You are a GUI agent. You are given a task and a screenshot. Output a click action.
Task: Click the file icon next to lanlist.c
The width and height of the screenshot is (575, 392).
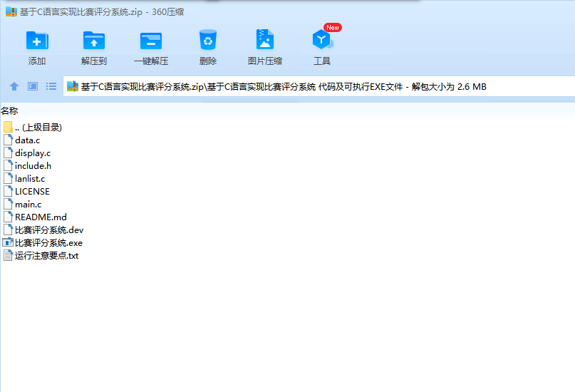pos(8,179)
